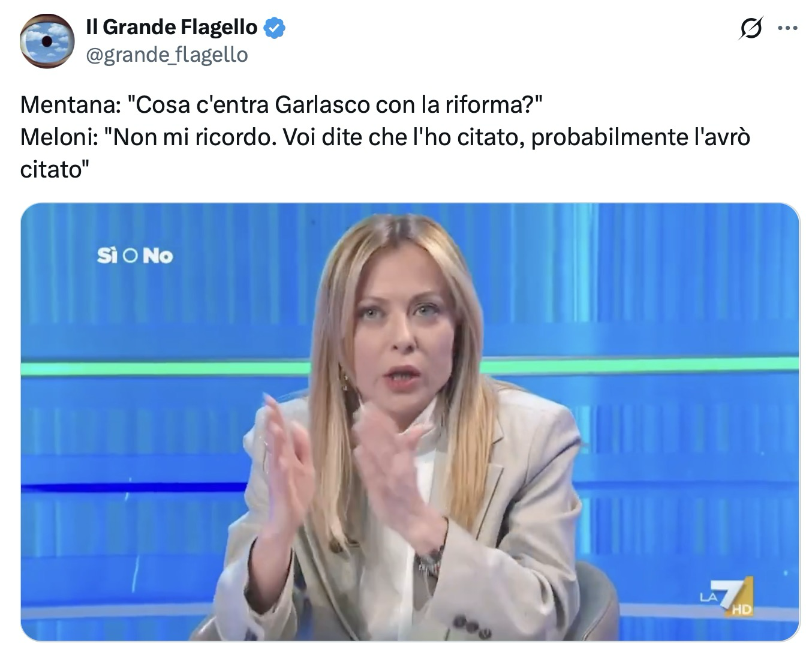
Task: Visit the @grande_flagello handle link
Action: tap(167, 55)
